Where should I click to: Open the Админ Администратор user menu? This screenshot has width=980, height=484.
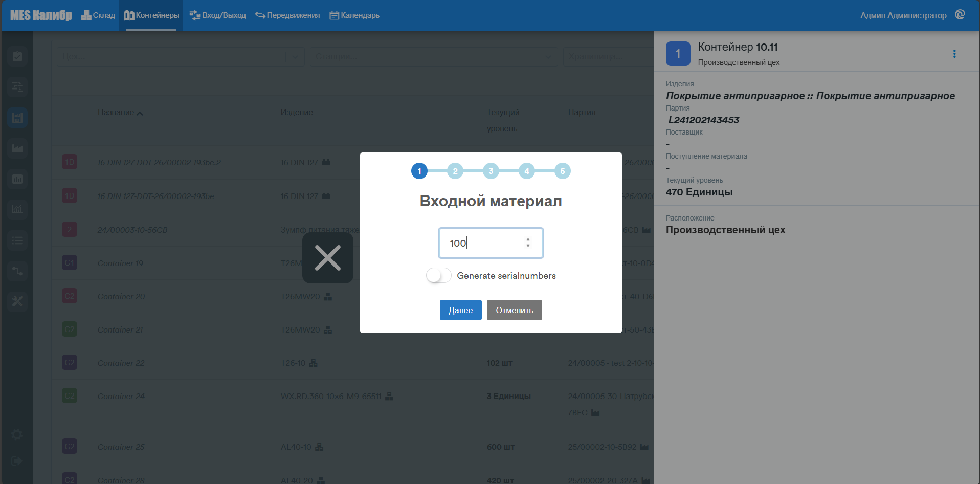(903, 15)
